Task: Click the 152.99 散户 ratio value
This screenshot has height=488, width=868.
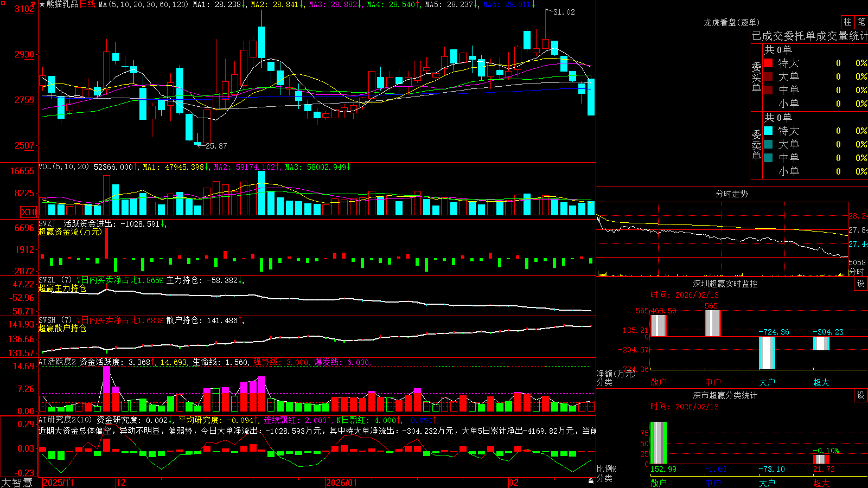Action: 663,469
